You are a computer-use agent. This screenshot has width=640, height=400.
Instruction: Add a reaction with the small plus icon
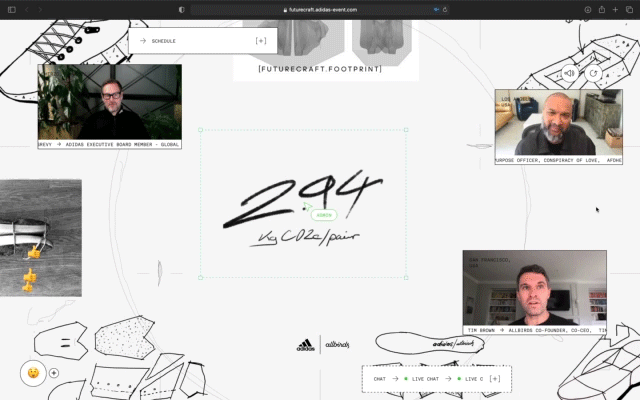point(54,373)
